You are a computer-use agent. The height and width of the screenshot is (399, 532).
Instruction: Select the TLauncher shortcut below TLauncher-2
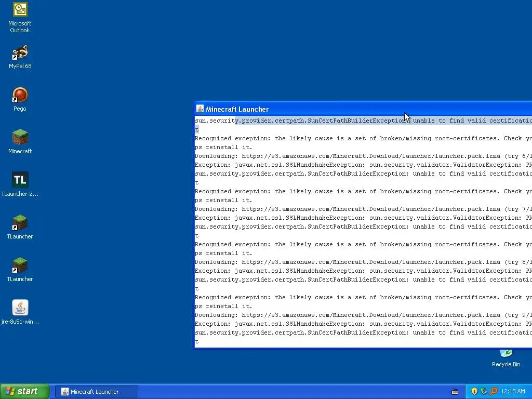(x=20, y=227)
